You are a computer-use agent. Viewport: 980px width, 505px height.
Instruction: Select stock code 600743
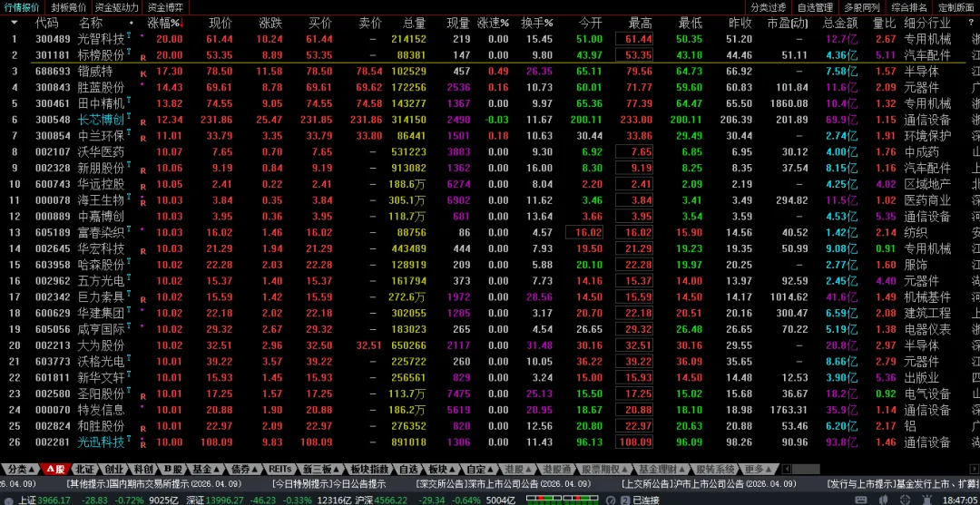[x=54, y=184]
